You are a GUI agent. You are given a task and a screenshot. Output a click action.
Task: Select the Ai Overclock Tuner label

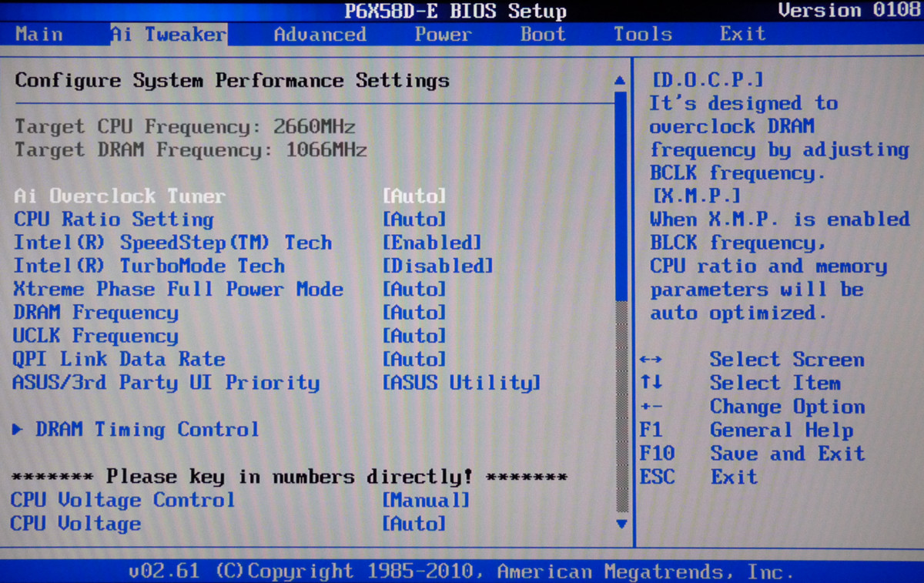tap(120, 196)
